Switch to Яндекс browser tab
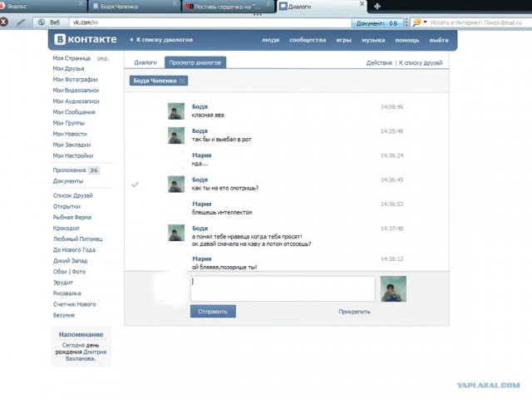Viewport: 532px width, 399px height. coord(42,6)
